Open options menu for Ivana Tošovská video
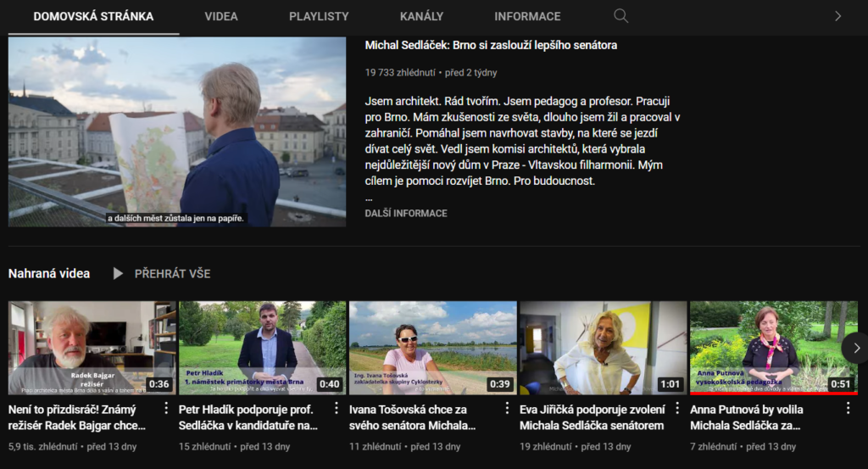The height and width of the screenshot is (469, 868). (x=507, y=409)
